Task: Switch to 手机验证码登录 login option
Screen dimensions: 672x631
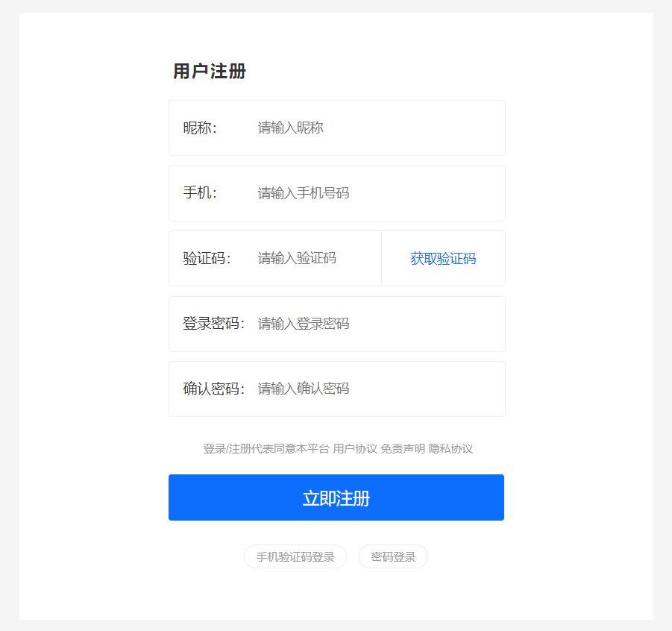Action: (x=295, y=556)
